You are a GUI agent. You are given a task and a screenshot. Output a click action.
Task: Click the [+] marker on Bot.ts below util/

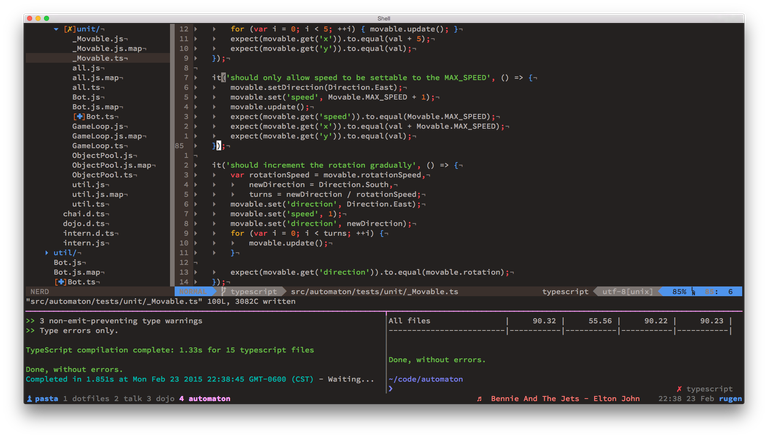tap(61, 282)
